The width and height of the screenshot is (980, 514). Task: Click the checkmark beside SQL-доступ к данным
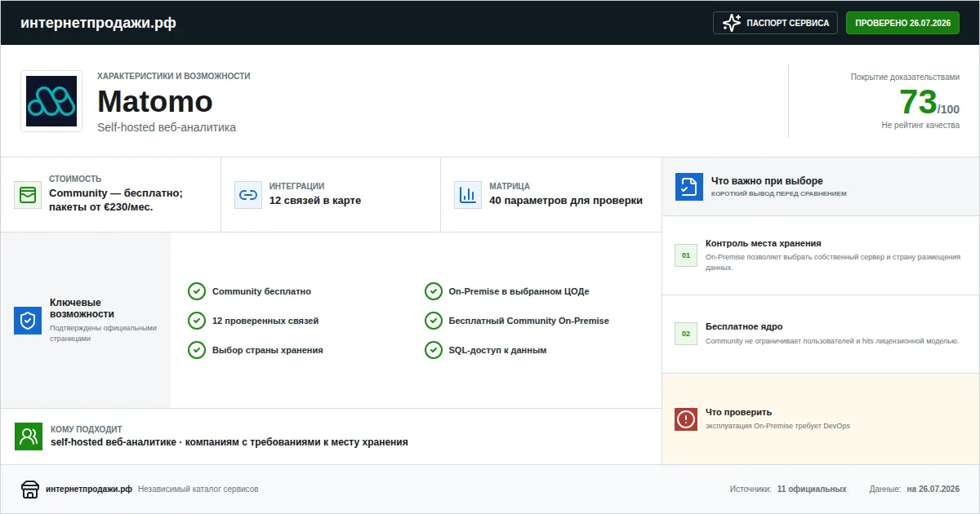pos(434,350)
